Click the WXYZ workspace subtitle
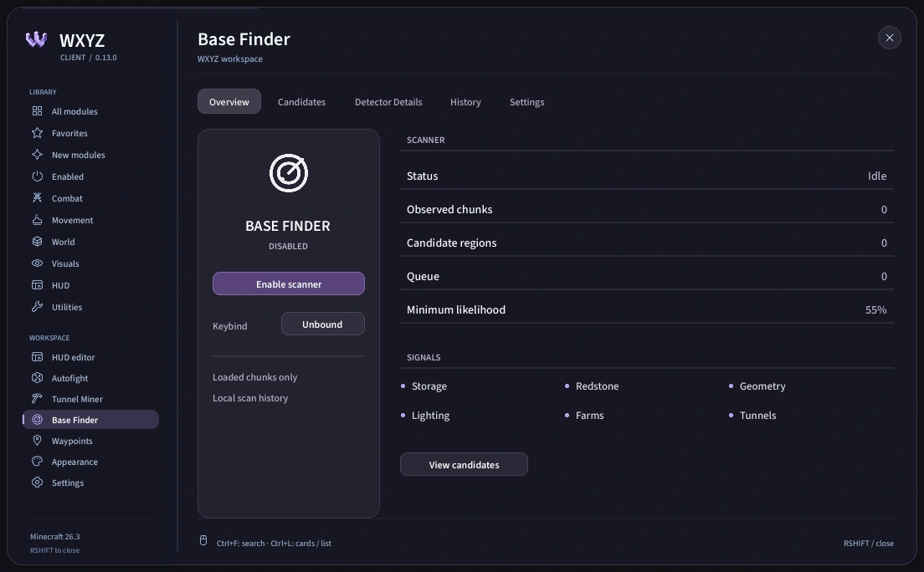 click(x=230, y=59)
